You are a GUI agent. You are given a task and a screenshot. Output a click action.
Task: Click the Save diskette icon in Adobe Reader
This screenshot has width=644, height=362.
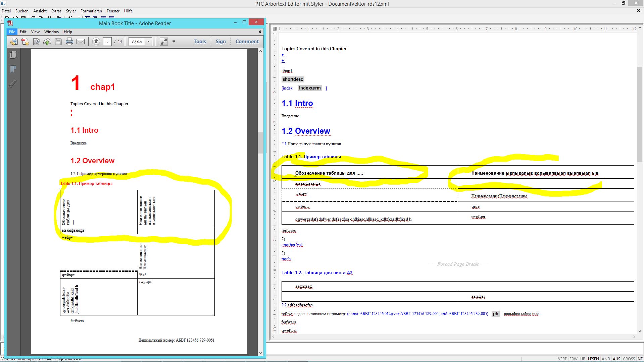58,42
